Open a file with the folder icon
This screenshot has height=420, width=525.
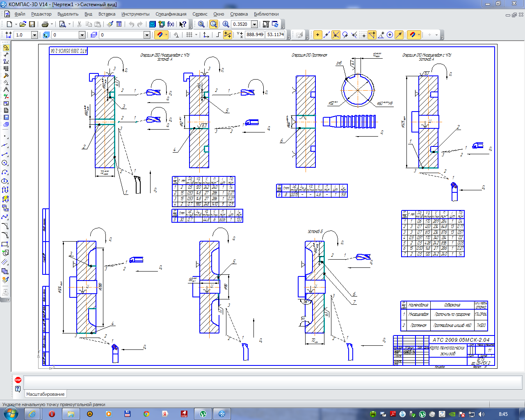(23, 24)
